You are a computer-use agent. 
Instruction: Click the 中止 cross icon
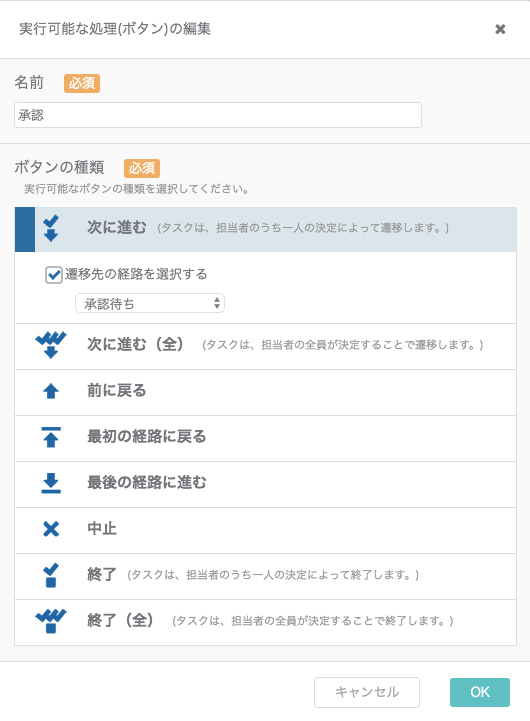pos(51,529)
